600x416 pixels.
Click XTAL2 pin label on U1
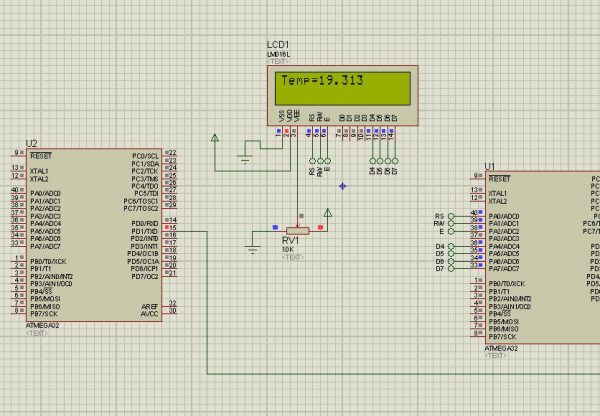point(498,201)
